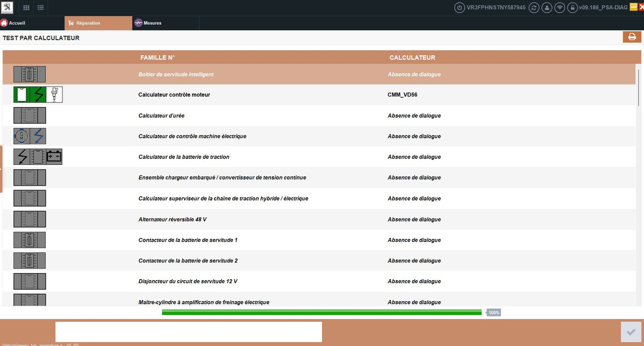The width and height of the screenshot is (644, 346).
Task: Click the VIN VR3FPHNSTNY587945
Action: [497, 8]
